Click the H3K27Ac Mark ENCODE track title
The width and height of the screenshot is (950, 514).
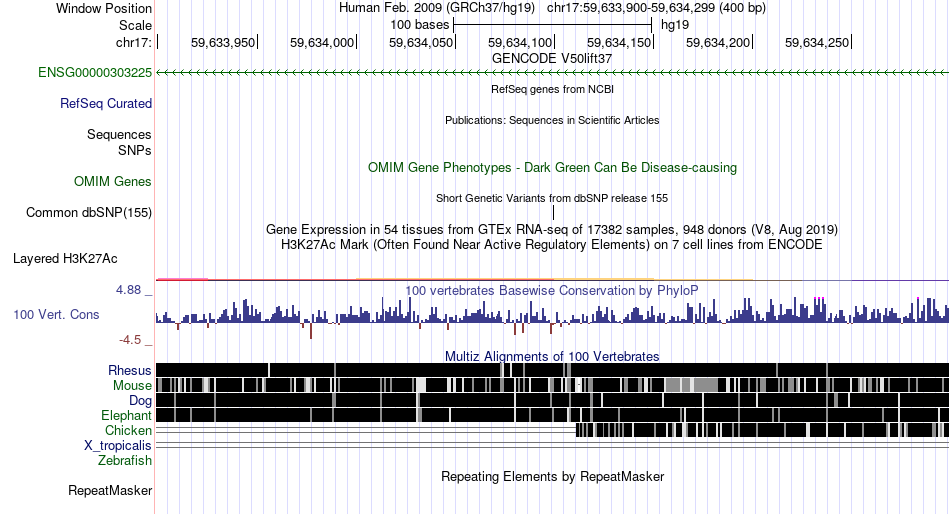[552, 244]
